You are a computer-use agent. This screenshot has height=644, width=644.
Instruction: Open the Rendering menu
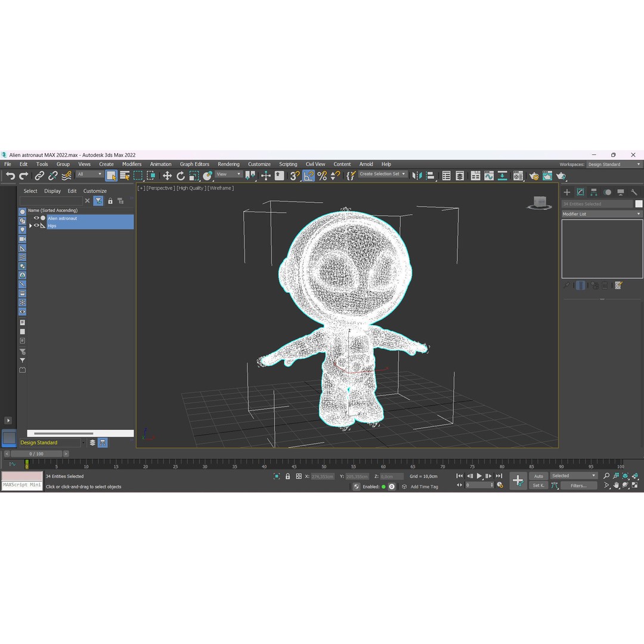(228, 164)
